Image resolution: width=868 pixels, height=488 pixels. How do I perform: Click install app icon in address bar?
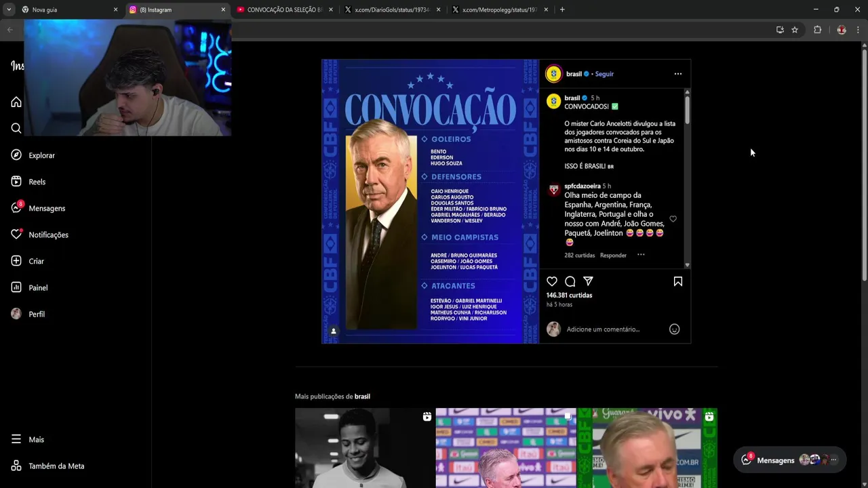pos(780,30)
